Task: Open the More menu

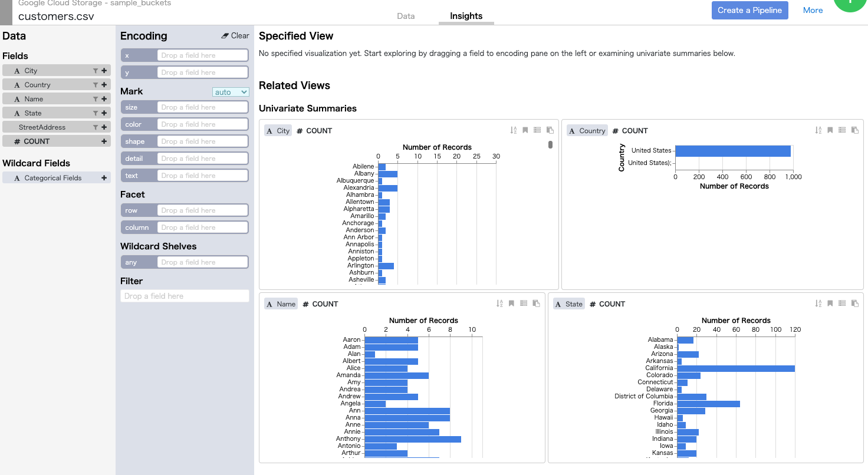Action: (813, 10)
